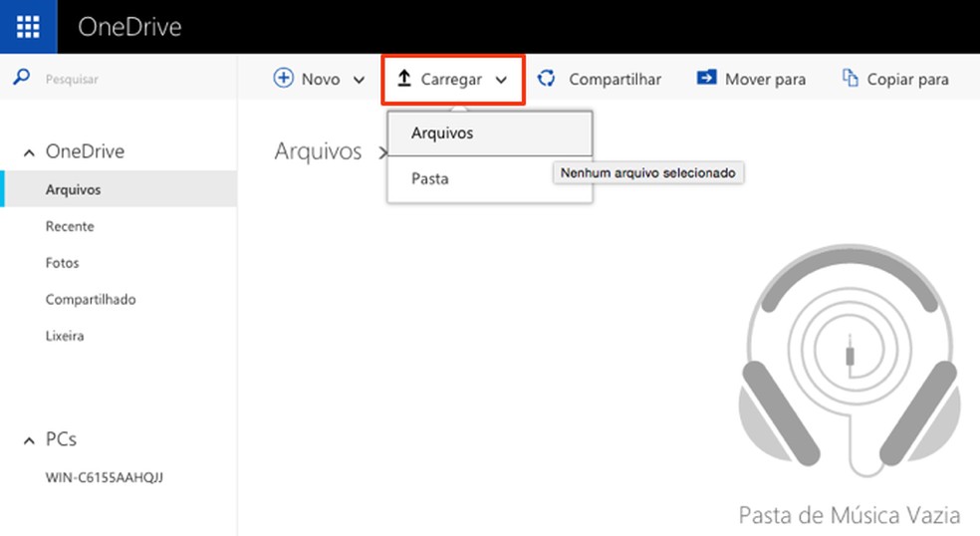The image size is (980, 536).
Task: Select the WIN-C6155AAHQJJ computer
Action: click(x=105, y=477)
